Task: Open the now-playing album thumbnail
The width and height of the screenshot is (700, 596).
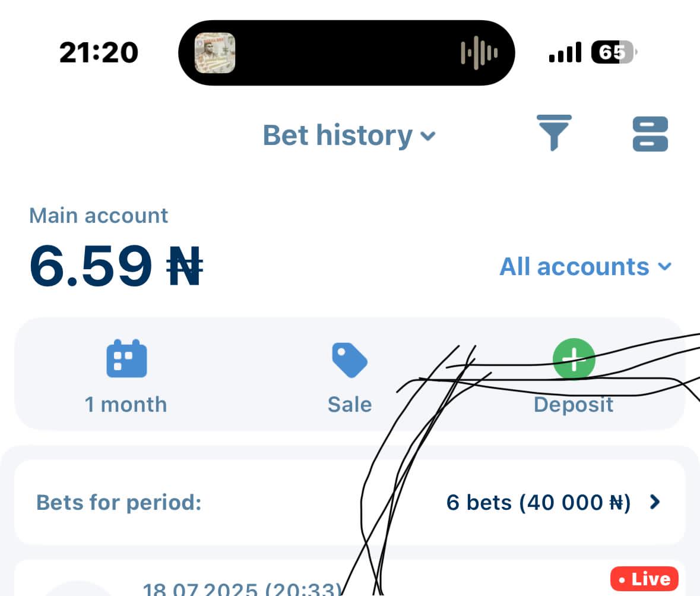Action: coord(215,53)
